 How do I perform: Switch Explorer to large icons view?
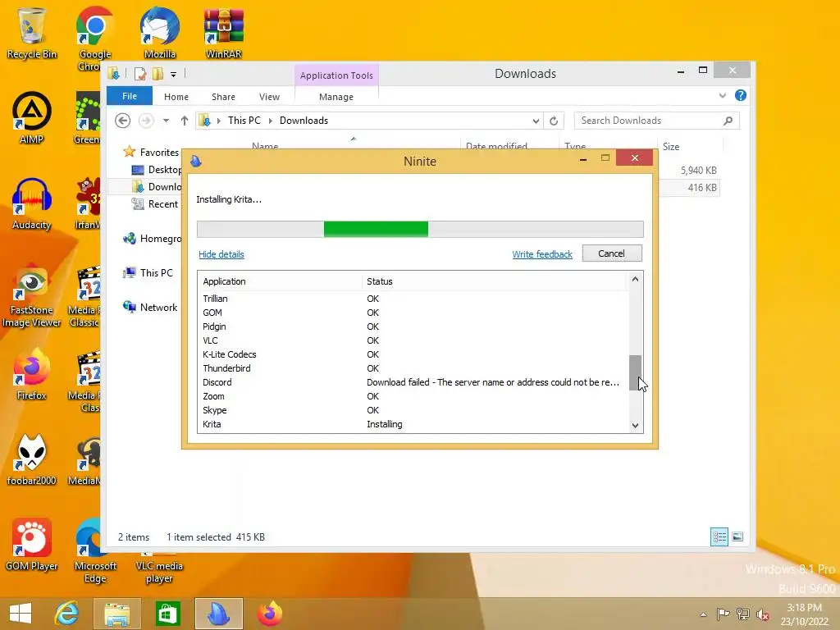click(737, 536)
